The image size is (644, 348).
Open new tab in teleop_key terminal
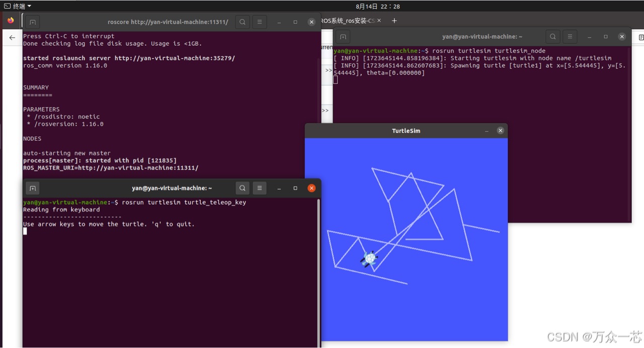33,188
